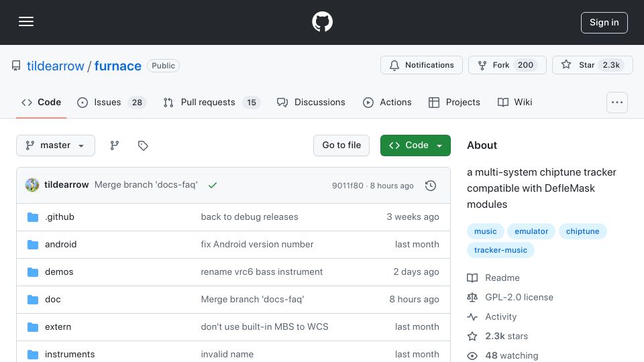Open tildearrow author link in latest commit
Screen dimensions: 644x362
click(x=66, y=185)
